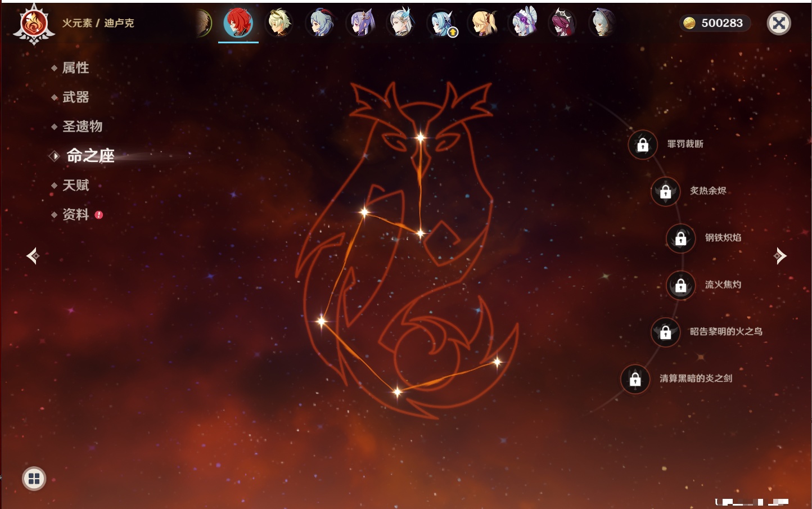Screen dimensions: 812x509
Task: Click the 罪罚裁断 constellation label
Action: pyautogui.click(x=685, y=144)
